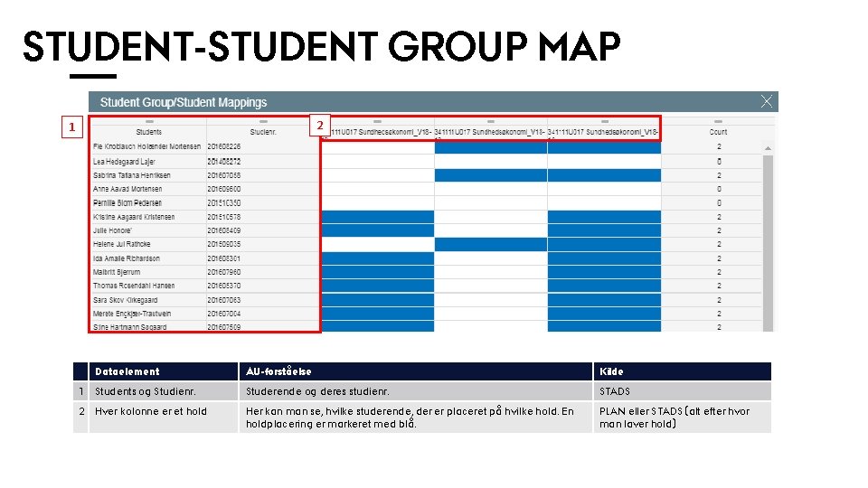Select student row Helene Juil Rathcke
The height and width of the screenshot is (488, 868).
121,245
